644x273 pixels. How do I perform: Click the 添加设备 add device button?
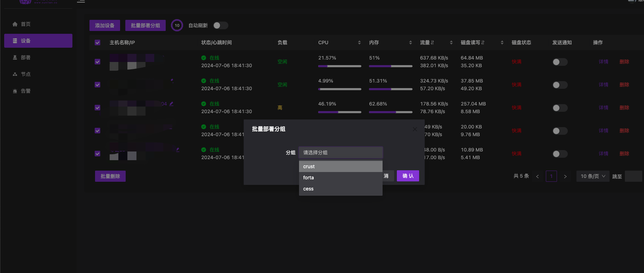[104, 25]
